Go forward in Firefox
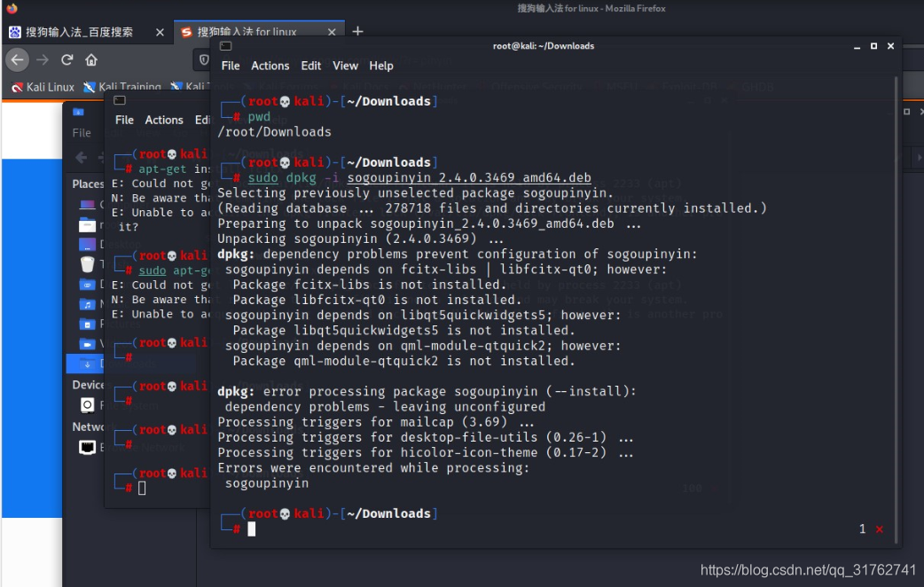 [43, 59]
